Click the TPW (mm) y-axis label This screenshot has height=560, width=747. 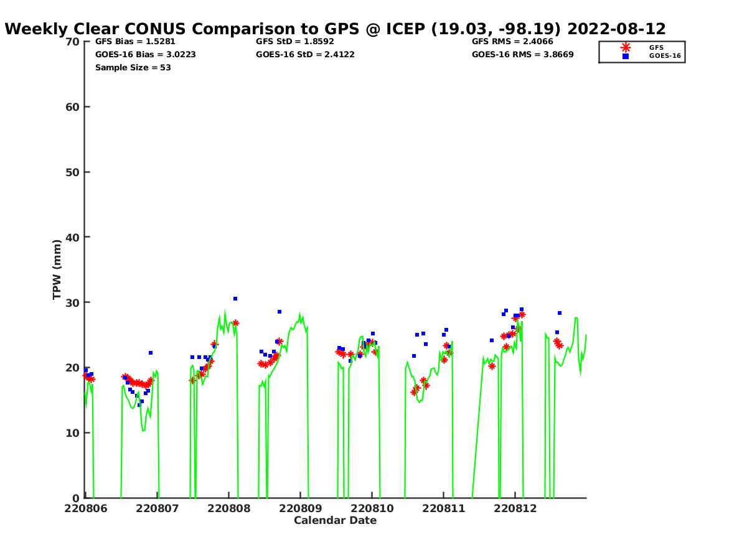pyautogui.click(x=57, y=269)
